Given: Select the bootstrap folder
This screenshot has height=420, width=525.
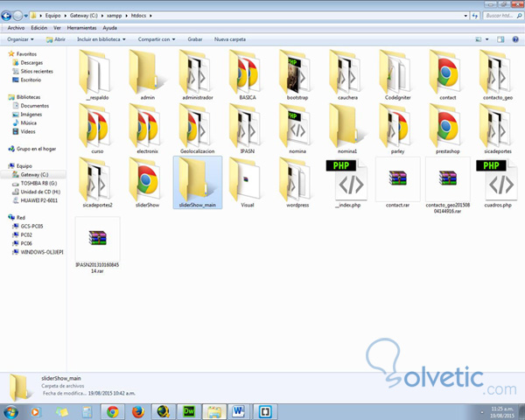Looking at the screenshot, I should 297,74.
